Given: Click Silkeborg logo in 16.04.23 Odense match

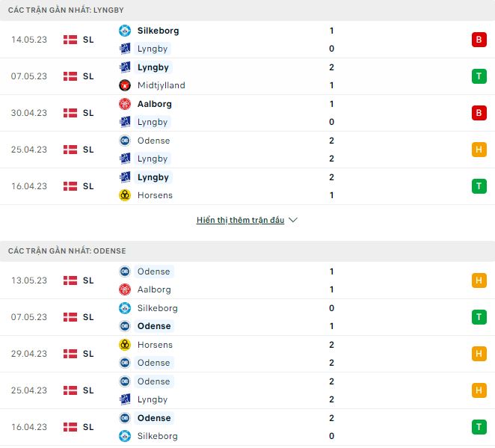Looking at the screenshot, I should pos(125,436).
